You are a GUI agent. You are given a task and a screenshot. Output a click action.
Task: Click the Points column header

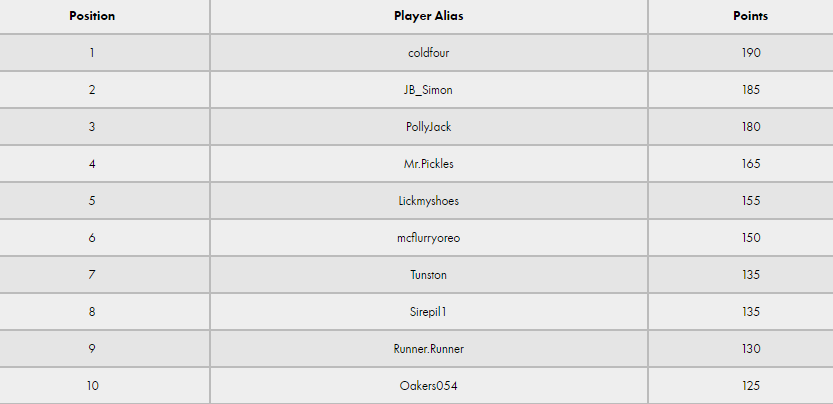click(x=751, y=16)
